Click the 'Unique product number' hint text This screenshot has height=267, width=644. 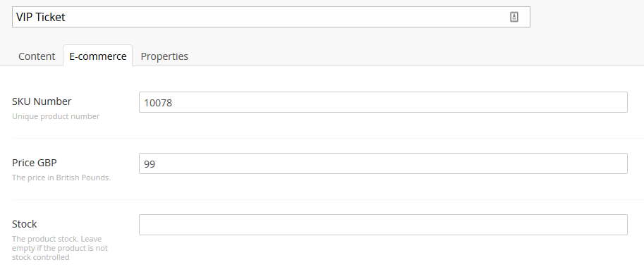coord(56,116)
